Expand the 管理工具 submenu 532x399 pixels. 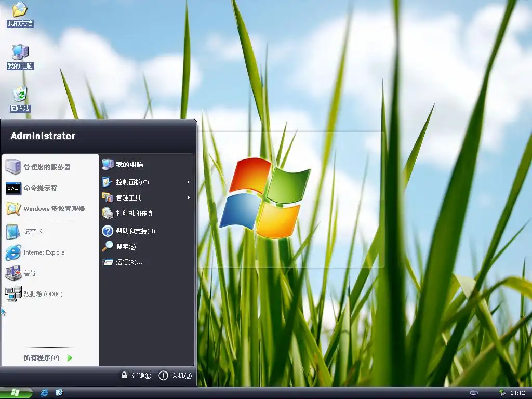(147, 198)
